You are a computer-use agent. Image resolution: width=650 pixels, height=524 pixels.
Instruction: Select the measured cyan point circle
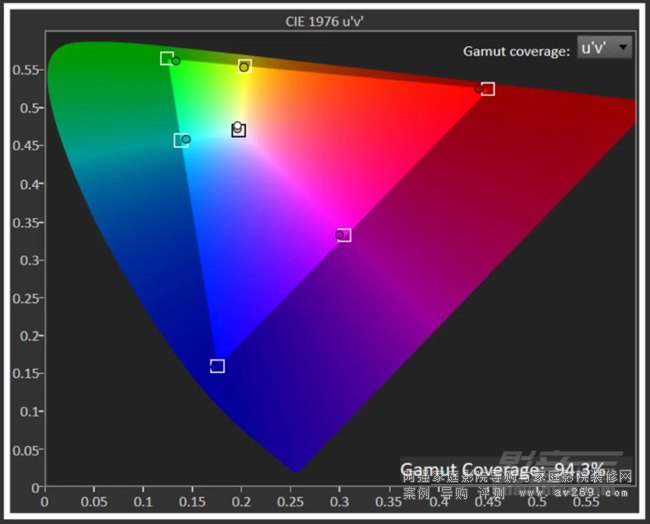coord(186,140)
